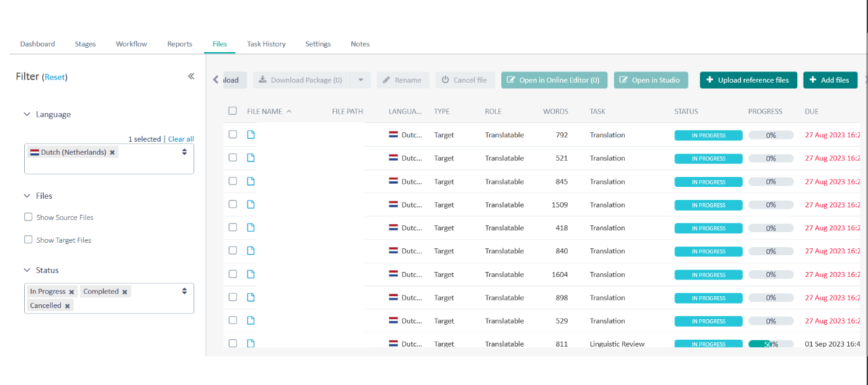Click the Cancel file power icon
This screenshot has width=868, height=385.
(x=446, y=79)
